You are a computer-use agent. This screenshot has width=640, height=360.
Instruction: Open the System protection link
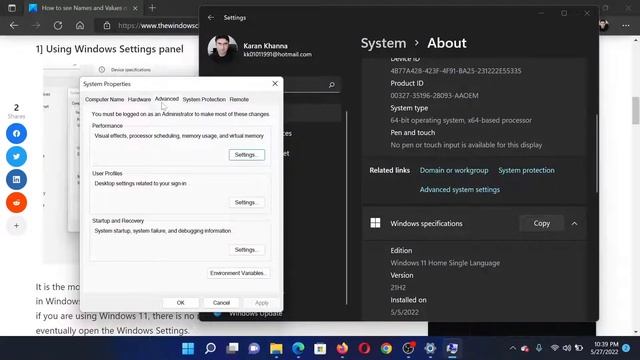pyautogui.click(x=526, y=170)
